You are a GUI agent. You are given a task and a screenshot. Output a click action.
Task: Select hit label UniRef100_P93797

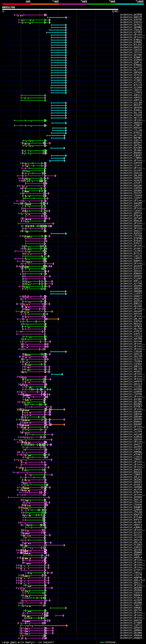pyautogui.click(x=131, y=193)
